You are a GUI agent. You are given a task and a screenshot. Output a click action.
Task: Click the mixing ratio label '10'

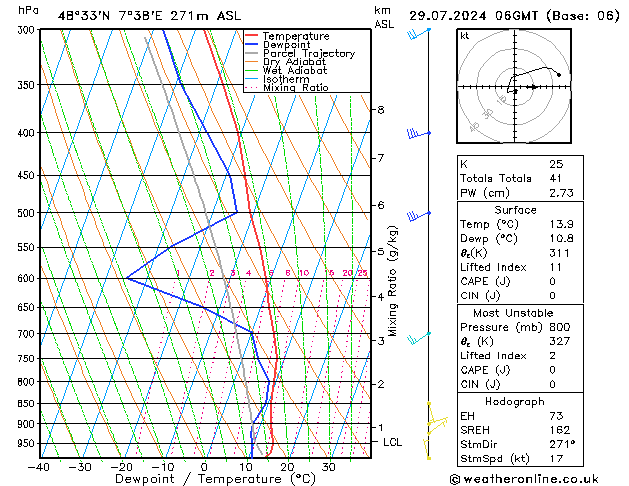tap(304, 273)
